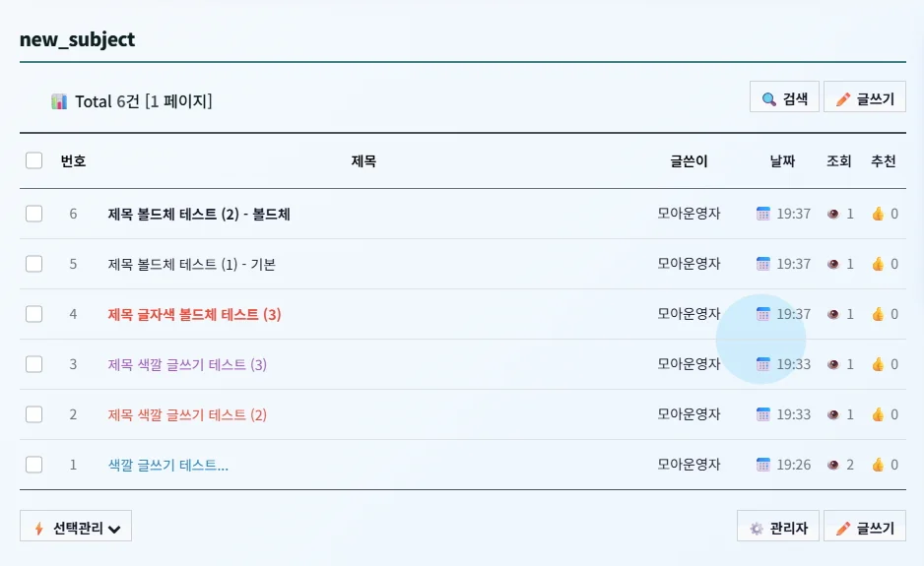Open the red post 제목 글자색 볼드체 테스트 (3)

point(194,315)
